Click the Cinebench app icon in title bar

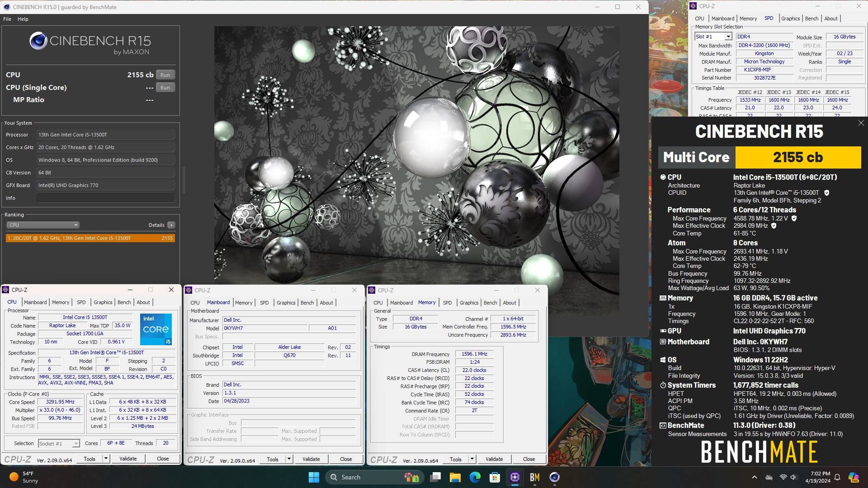pos(6,7)
